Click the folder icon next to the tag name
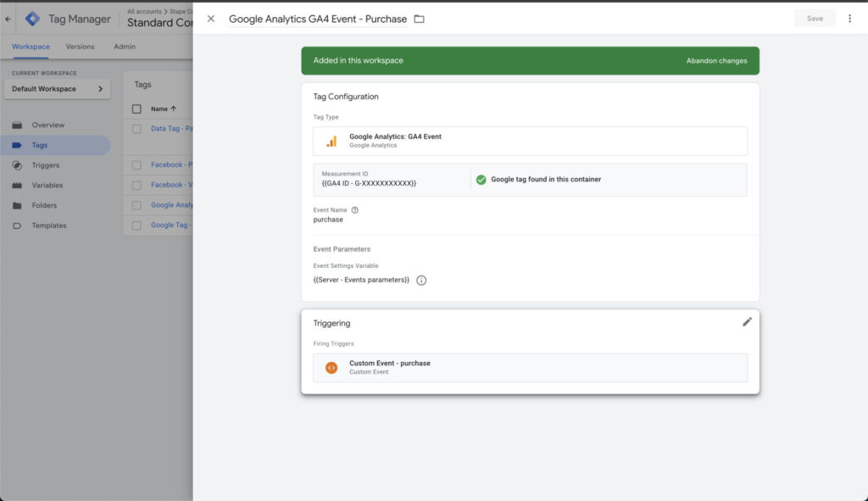Screen dimensions: 868x501 click(419, 19)
